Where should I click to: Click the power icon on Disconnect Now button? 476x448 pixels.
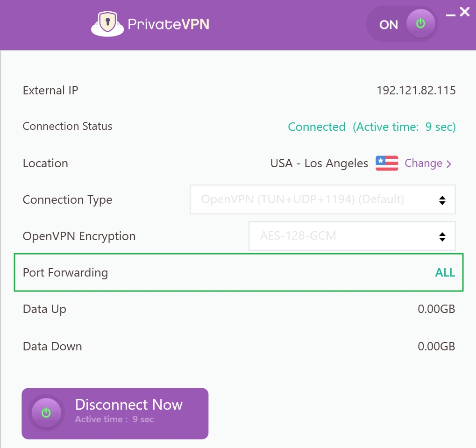(x=46, y=413)
